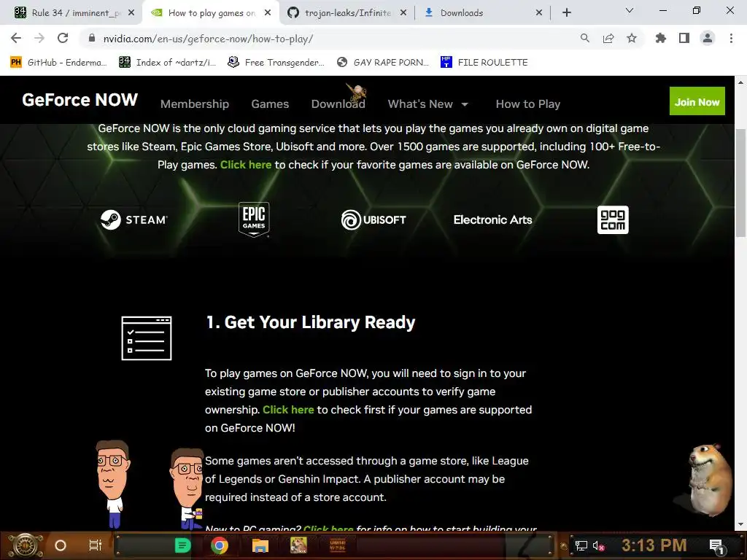Share this page via the share icon
Screen dimensions: 747x560
[608, 39]
